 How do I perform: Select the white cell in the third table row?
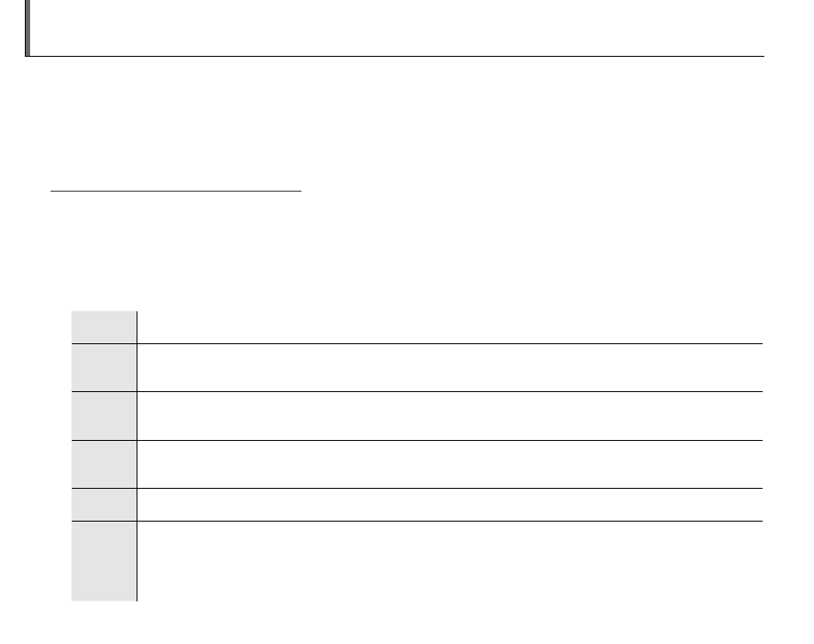[450, 415]
